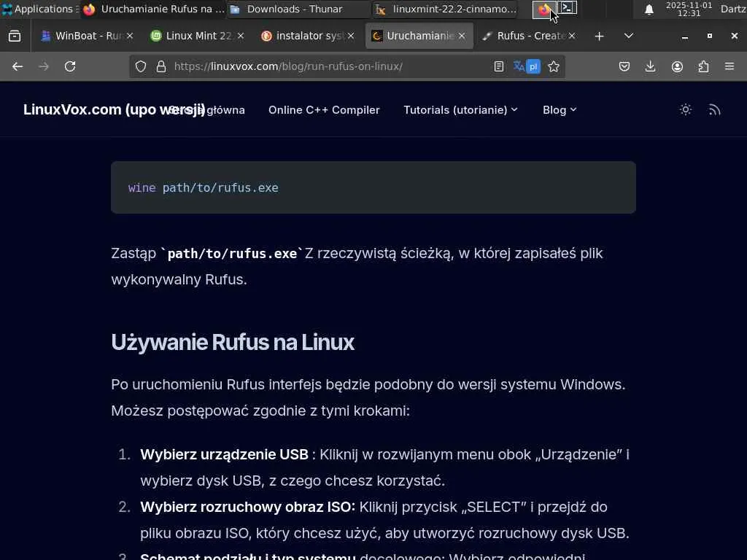
Task: Bookmark this page with the star
Action: [x=554, y=66]
